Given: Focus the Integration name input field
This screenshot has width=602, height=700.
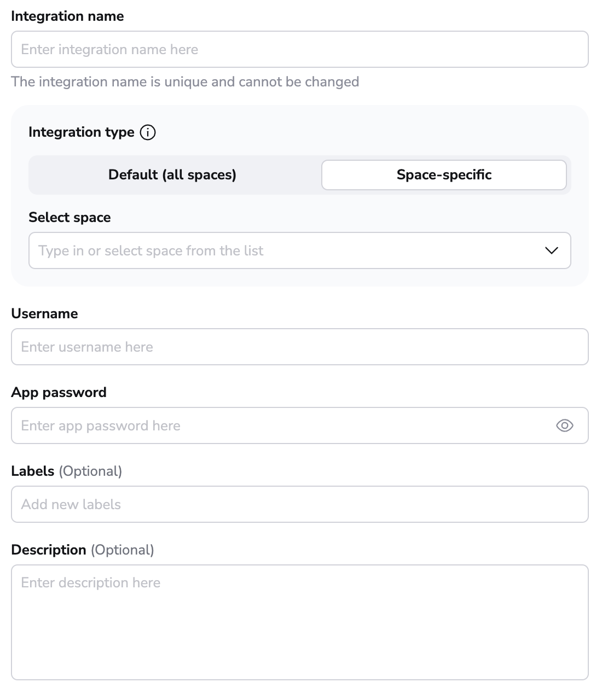Looking at the screenshot, I should [299, 49].
